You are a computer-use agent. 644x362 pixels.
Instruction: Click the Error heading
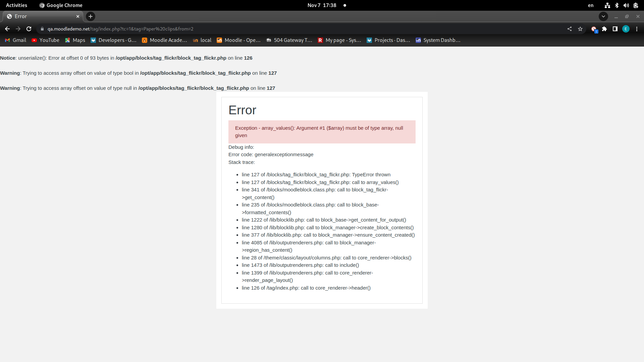point(242,110)
